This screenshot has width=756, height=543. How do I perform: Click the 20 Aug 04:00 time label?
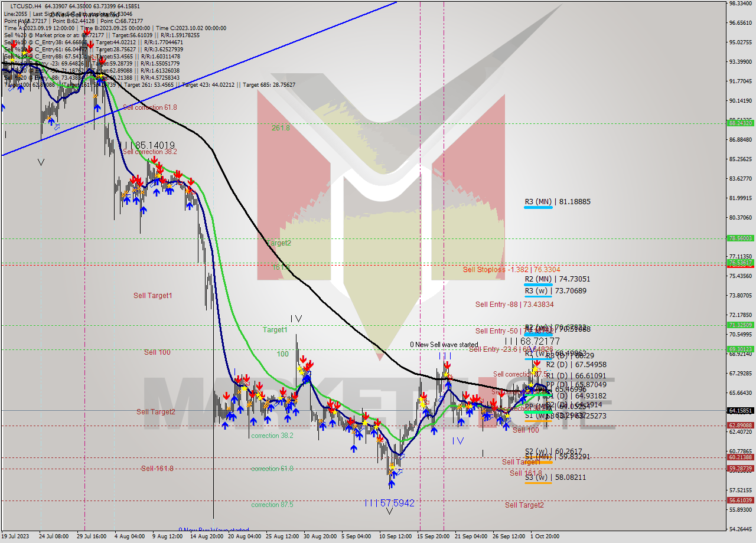pos(244,537)
